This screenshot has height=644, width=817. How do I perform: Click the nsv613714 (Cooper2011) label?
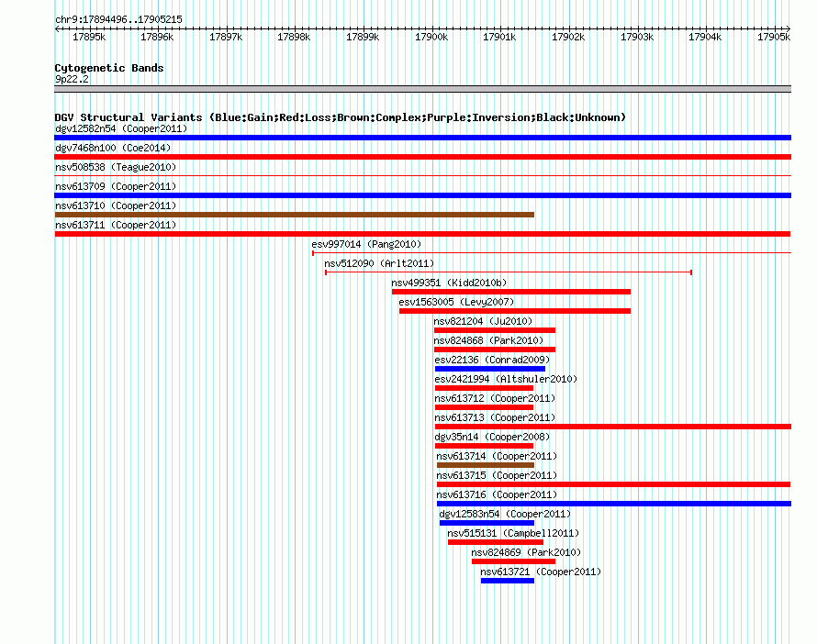tap(497, 456)
